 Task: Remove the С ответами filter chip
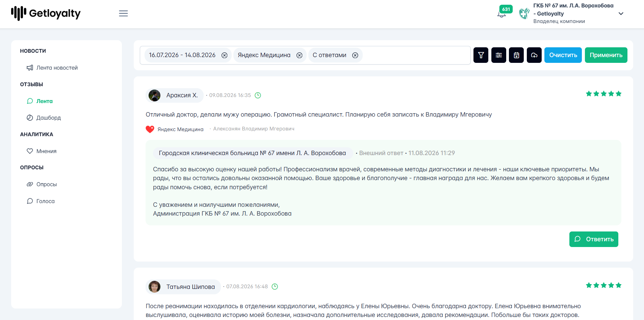pyautogui.click(x=355, y=55)
